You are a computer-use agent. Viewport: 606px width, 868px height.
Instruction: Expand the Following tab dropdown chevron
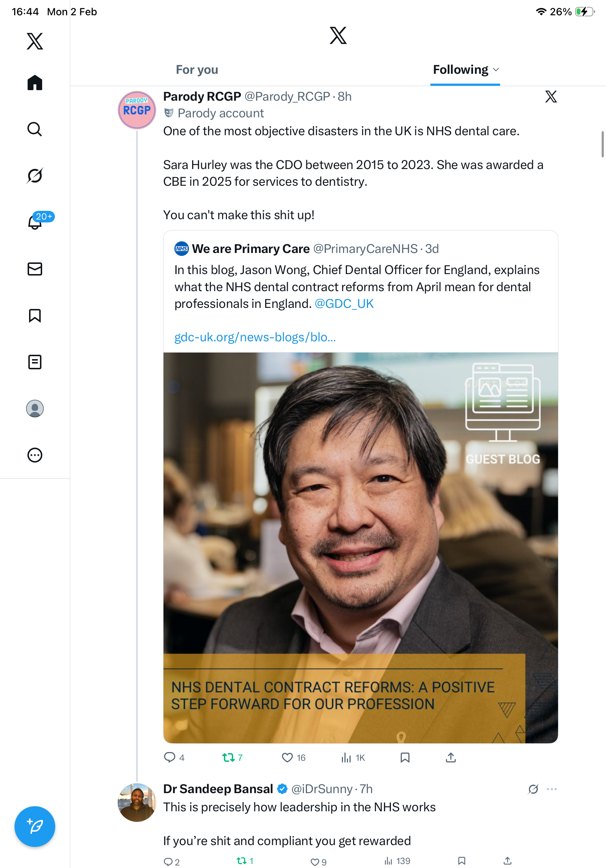coord(496,70)
